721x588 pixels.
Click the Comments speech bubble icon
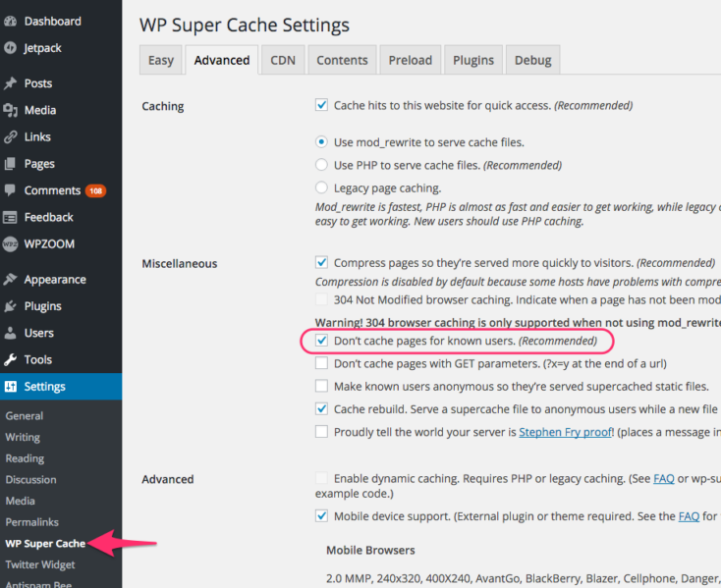coord(10,190)
